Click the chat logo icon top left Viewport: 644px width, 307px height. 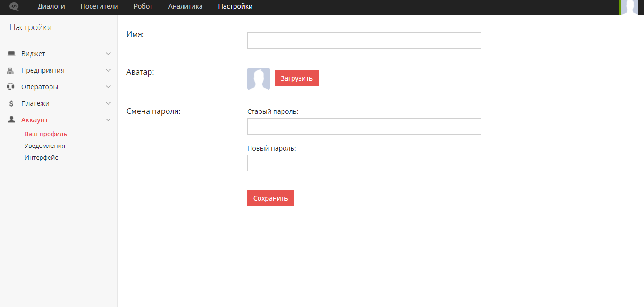coord(13,6)
